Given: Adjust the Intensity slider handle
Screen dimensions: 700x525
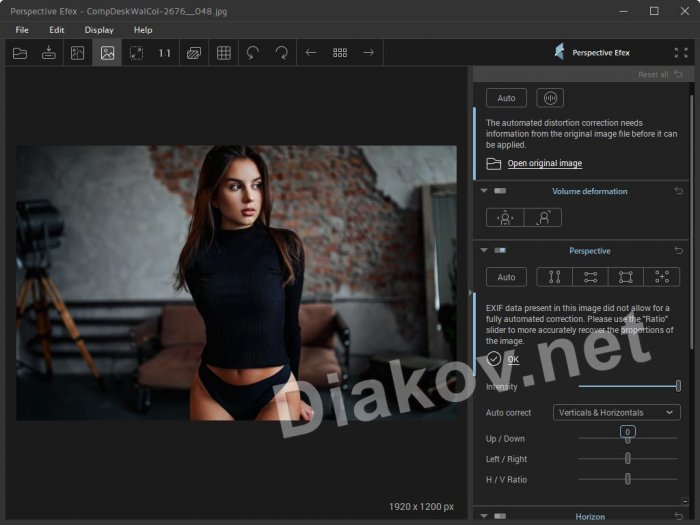Looking at the screenshot, I should (x=678, y=386).
